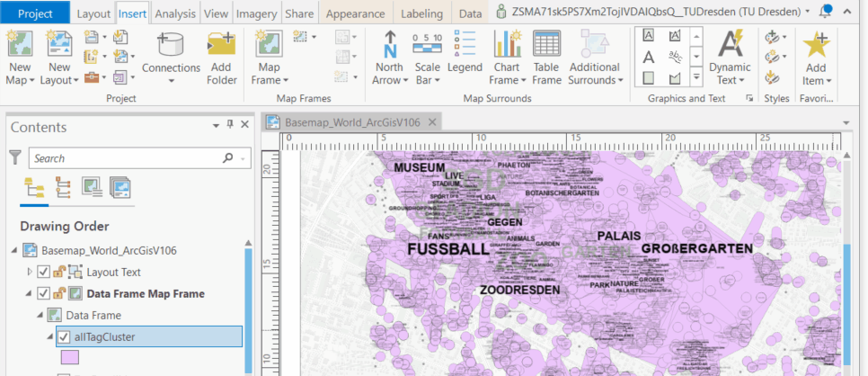Select the Data Frame item in Contents

pyautogui.click(x=93, y=316)
